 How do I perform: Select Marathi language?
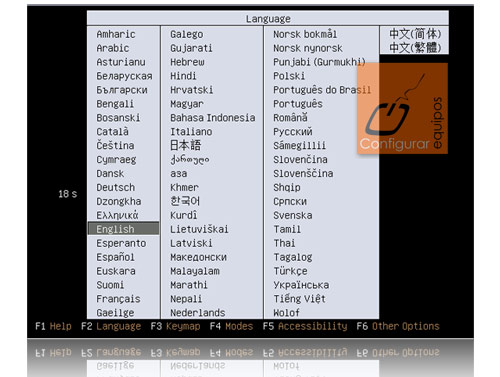pyautogui.click(x=189, y=285)
